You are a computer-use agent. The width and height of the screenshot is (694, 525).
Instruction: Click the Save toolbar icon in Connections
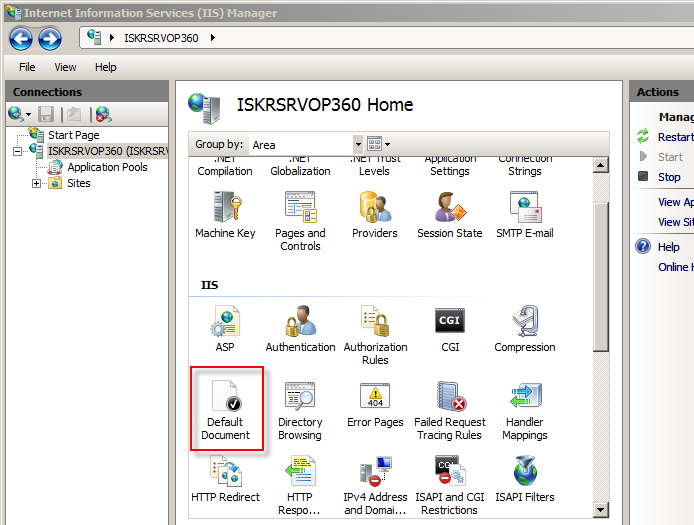(x=46, y=114)
